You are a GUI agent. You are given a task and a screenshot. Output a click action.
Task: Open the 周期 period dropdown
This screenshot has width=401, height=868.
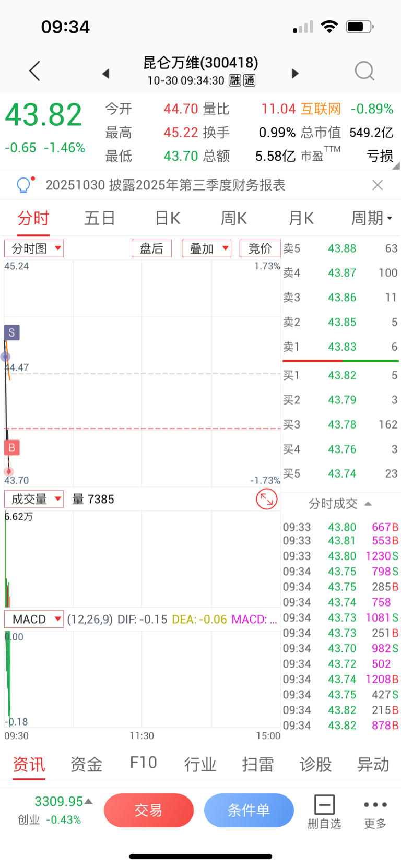click(372, 218)
